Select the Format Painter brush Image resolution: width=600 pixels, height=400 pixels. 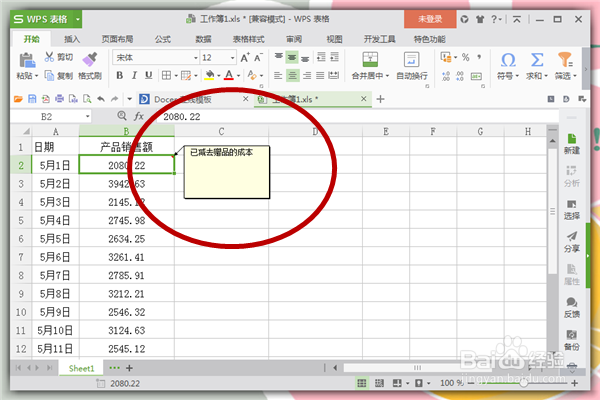click(90, 59)
